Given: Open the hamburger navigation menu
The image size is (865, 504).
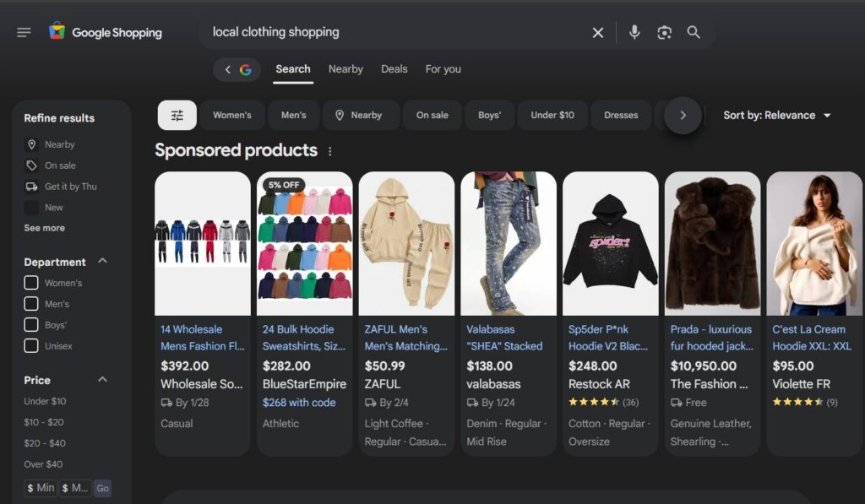Looking at the screenshot, I should [x=24, y=31].
